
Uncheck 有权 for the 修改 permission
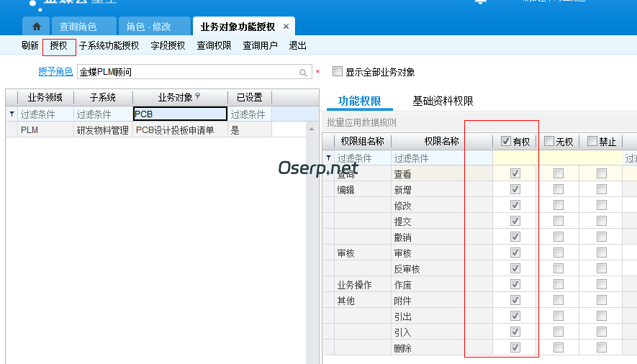pyautogui.click(x=515, y=205)
